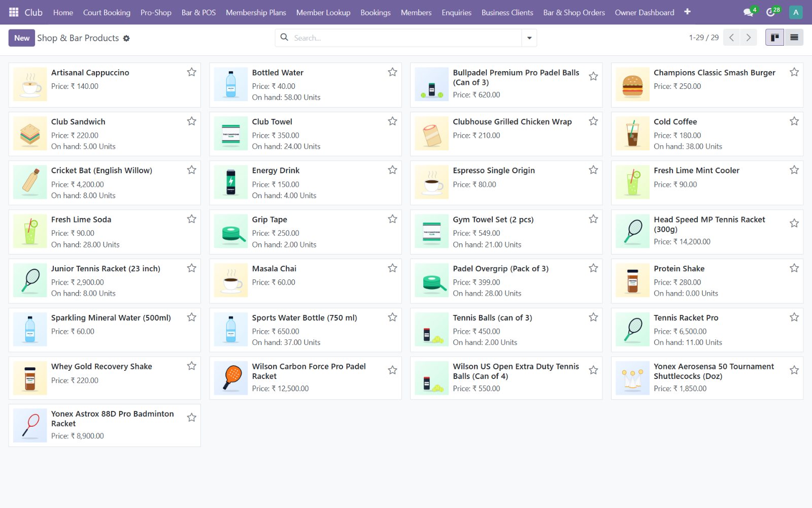Expand the search options dropdown arrow
The width and height of the screenshot is (812, 508).
pyautogui.click(x=529, y=38)
